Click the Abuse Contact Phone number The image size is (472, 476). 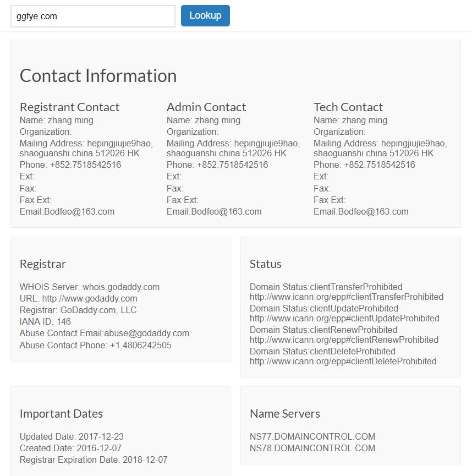point(140,345)
